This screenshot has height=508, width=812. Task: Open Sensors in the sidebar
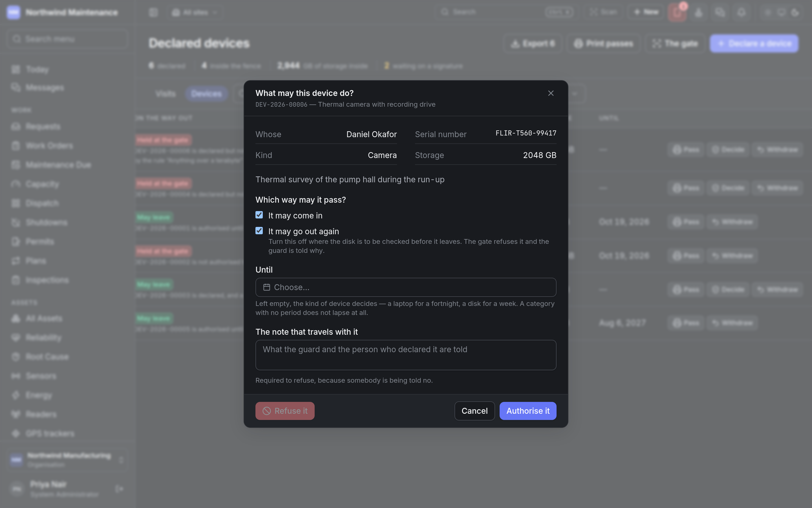pos(67,376)
